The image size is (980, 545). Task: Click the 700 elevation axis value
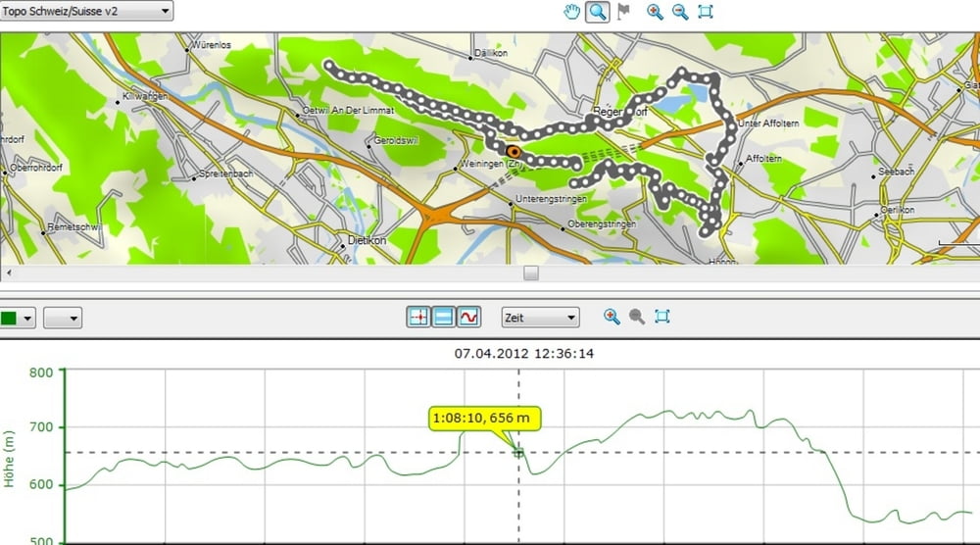[x=41, y=427]
